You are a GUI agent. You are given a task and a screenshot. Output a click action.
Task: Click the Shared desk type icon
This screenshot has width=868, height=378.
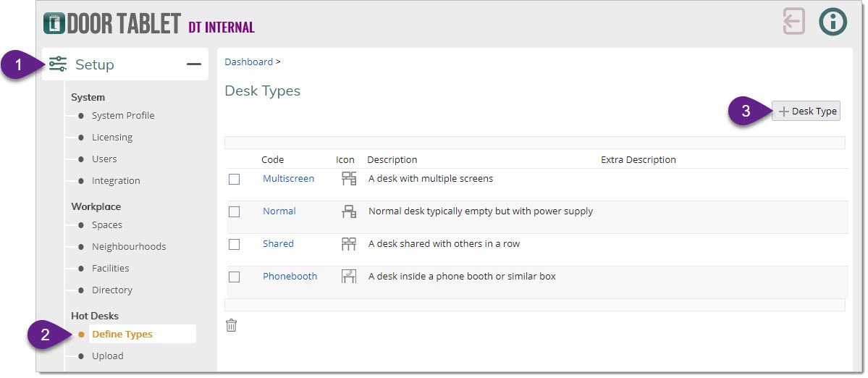click(x=349, y=244)
